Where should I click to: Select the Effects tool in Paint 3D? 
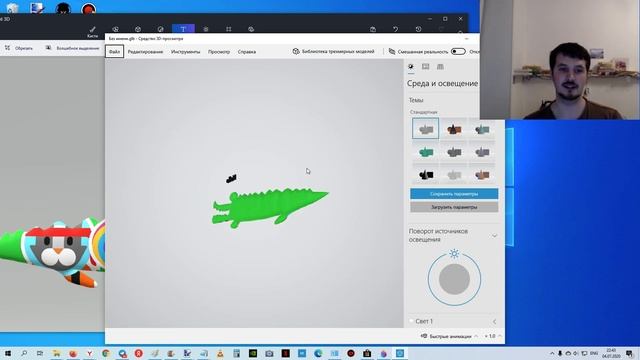[x=206, y=29]
